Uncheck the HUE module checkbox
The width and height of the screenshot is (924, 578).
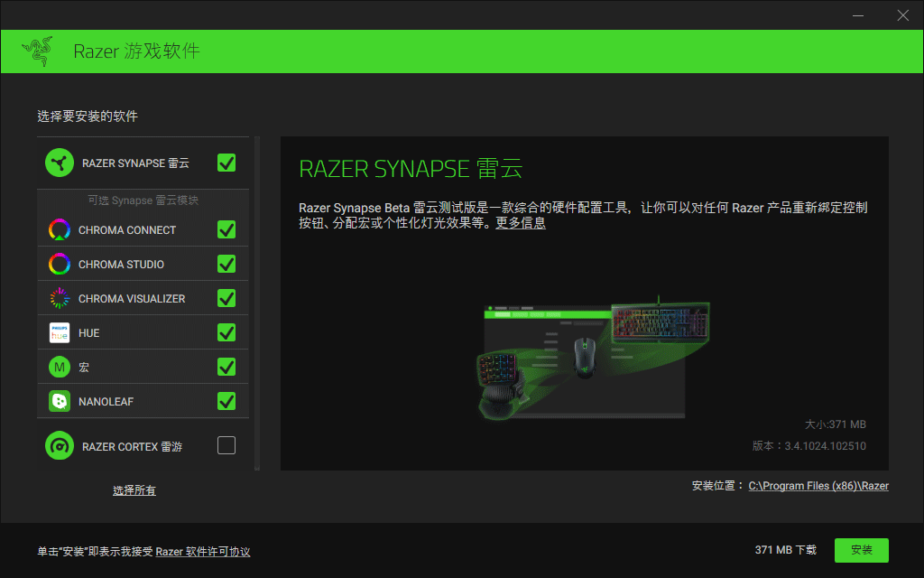226,332
